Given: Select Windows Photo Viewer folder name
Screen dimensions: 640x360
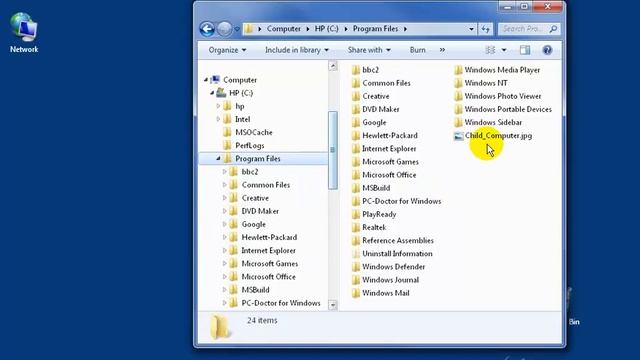Looking at the screenshot, I should pos(503,96).
